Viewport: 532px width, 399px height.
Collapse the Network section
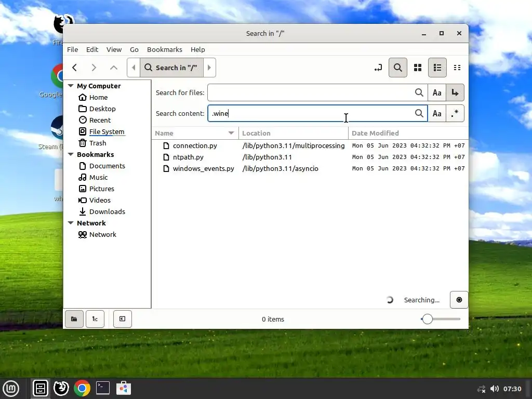tap(71, 223)
